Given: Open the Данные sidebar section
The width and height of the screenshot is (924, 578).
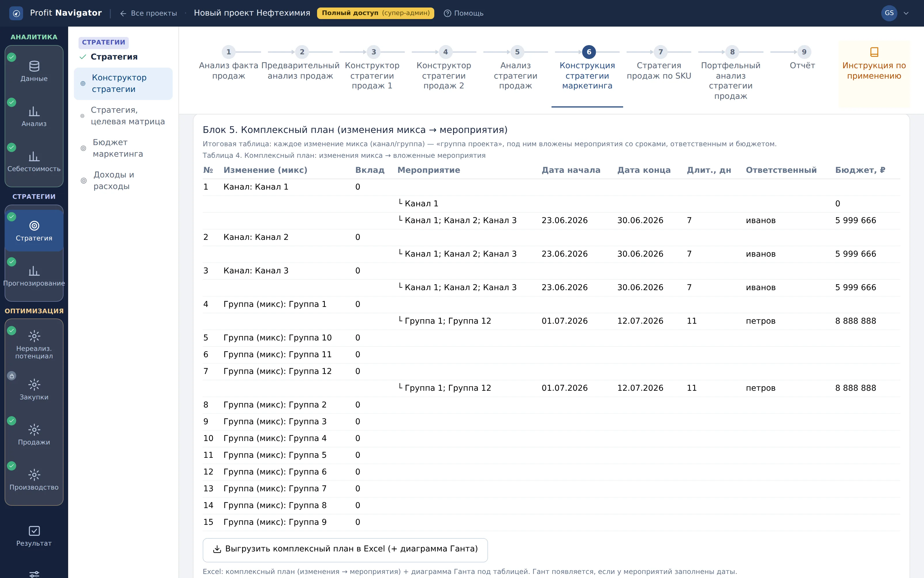Looking at the screenshot, I should click(x=34, y=71).
